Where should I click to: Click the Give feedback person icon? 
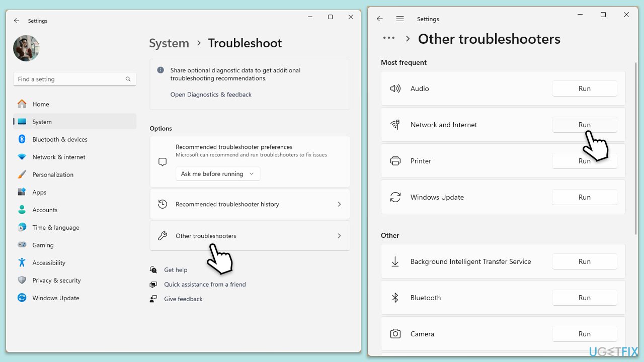coord(153,299)
